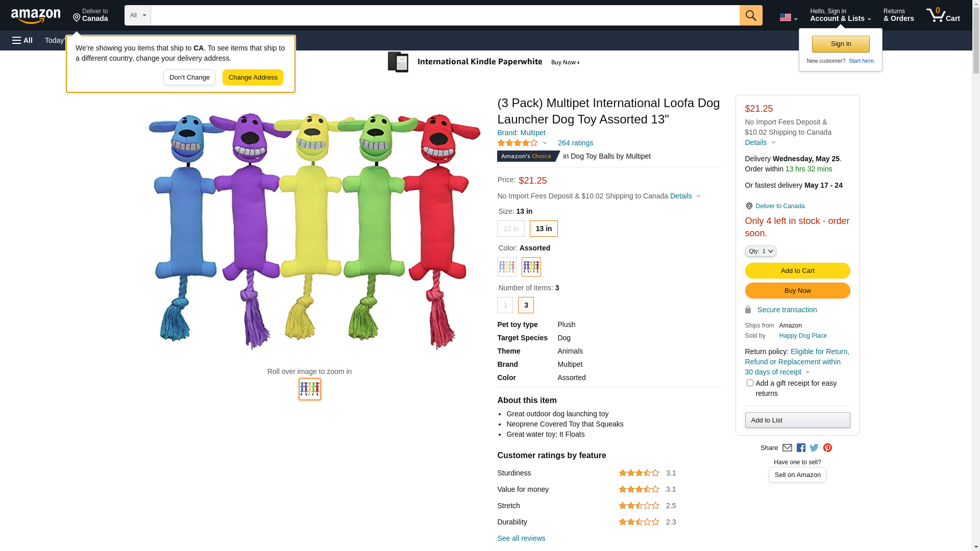The height and width of the screenshot is (551, 980).
Task: Open the 264 ratings link
Action: (575, 143)
